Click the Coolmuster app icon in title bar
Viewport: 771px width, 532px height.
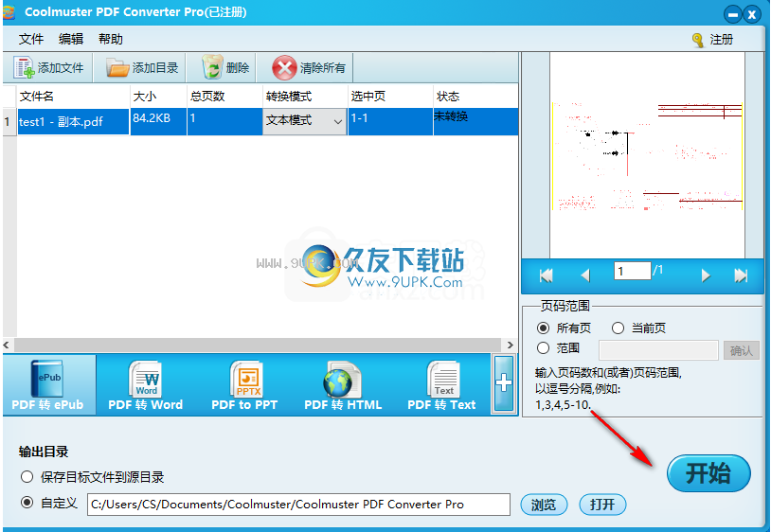[x=9, y=11]
